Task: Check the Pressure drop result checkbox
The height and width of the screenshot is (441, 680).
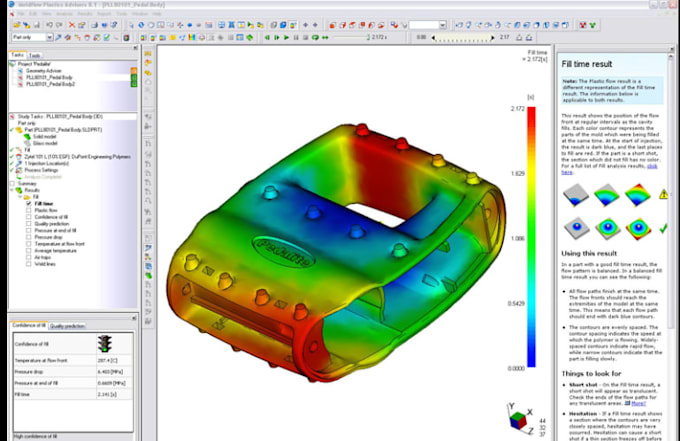Action: 29,237
